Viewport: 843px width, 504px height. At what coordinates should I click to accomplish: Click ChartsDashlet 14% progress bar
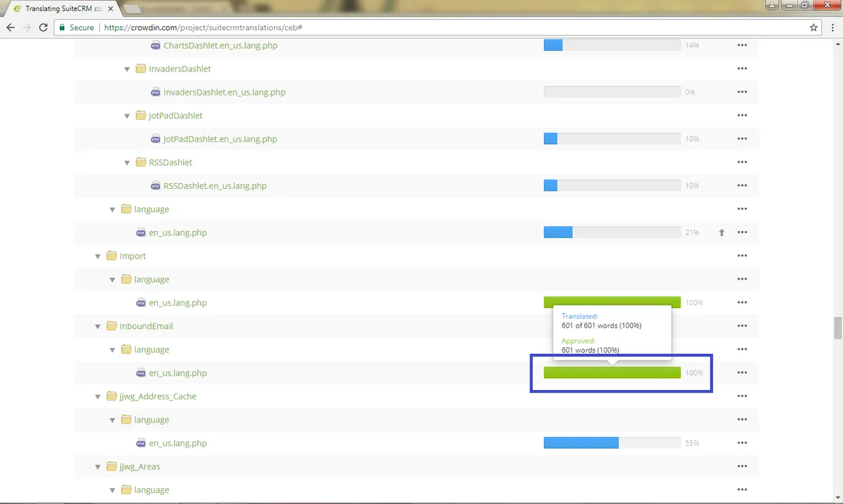tap(612, 45)
